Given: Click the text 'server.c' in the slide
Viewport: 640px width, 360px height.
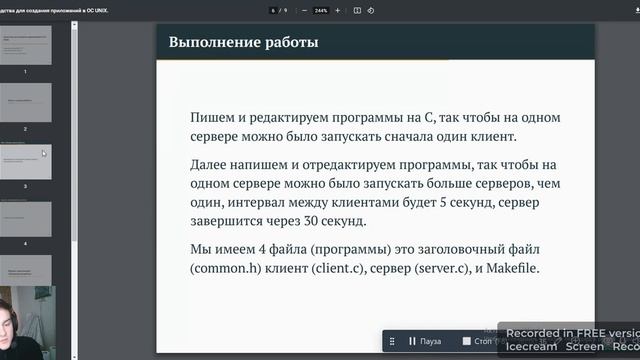Looking at the screenshot, I should coord(442,268).
